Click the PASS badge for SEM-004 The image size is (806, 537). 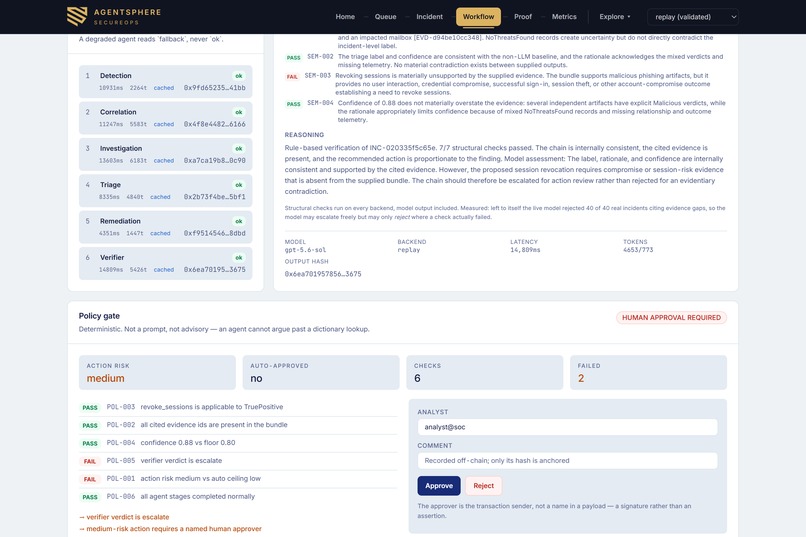294,104
